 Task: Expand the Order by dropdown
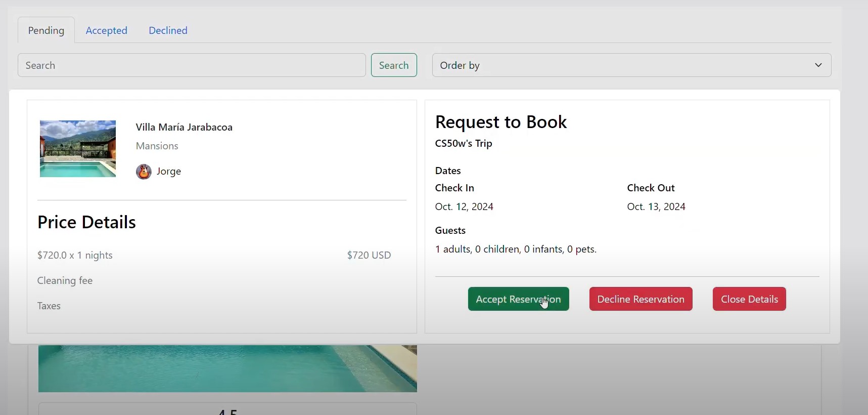click(631, 65)
